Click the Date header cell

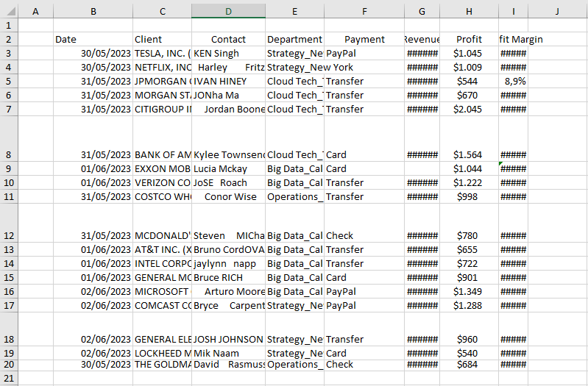93,40
